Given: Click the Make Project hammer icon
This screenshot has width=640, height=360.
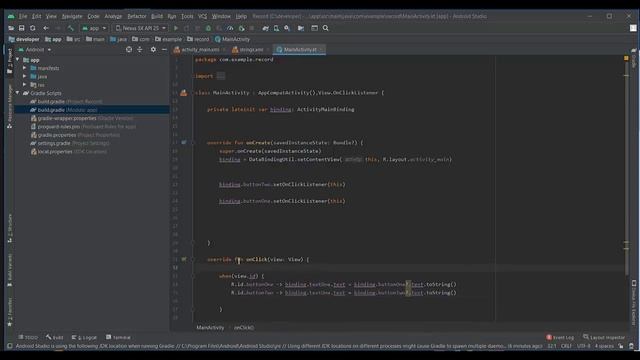Looking at the screenshot, I should pos(71,28).
